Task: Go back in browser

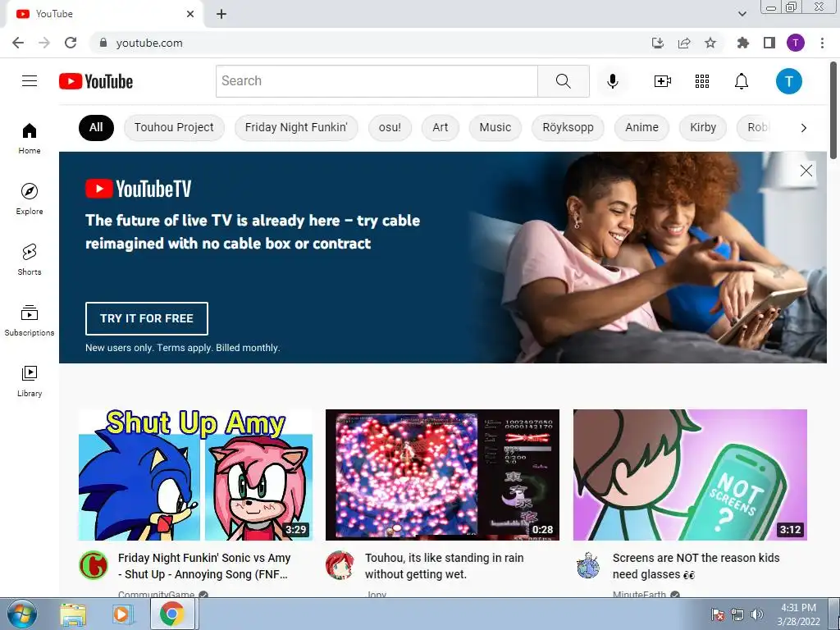Action: [x=18, y=43]
